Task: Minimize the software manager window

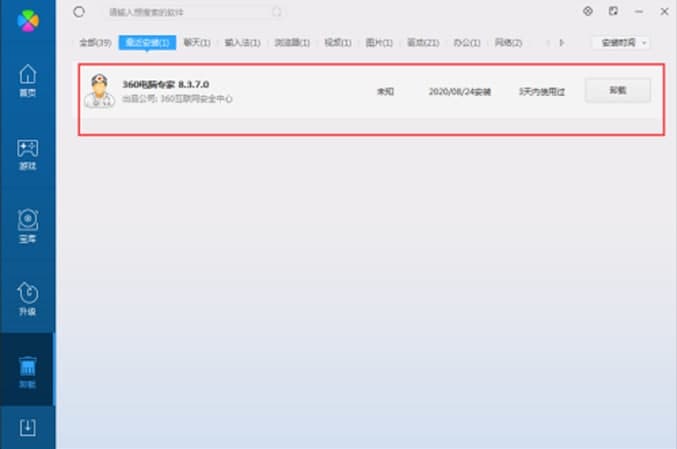Action: (639, 12)
